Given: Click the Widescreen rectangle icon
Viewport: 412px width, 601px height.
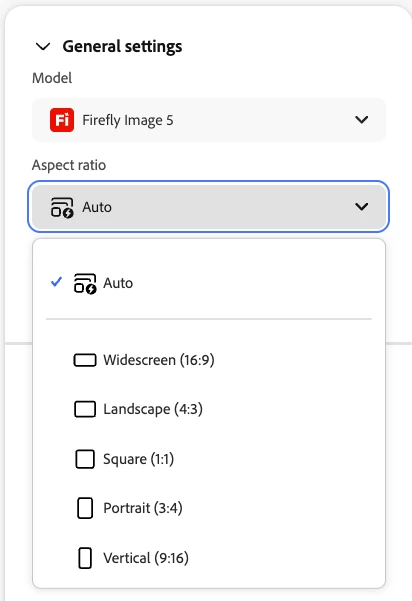Looking at the screenshot, I should click(x=85, y=360).
